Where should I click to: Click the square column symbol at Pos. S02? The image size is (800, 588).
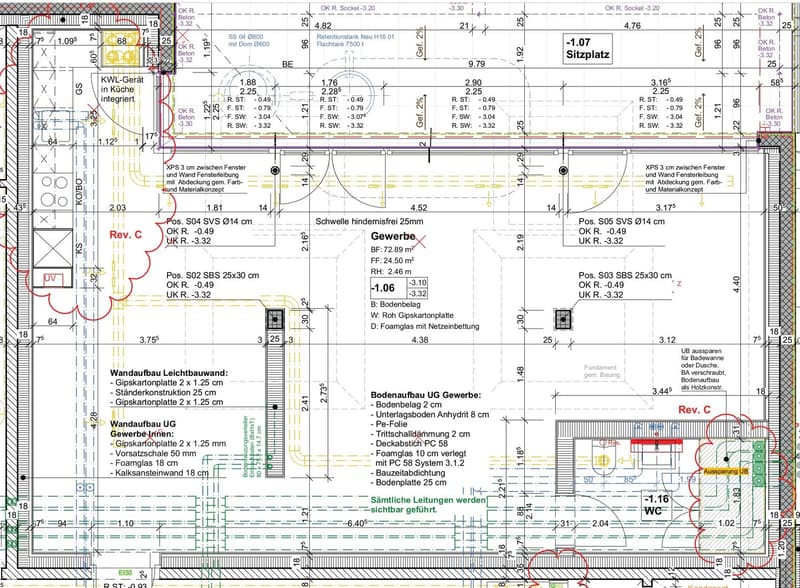click(275, 320)
